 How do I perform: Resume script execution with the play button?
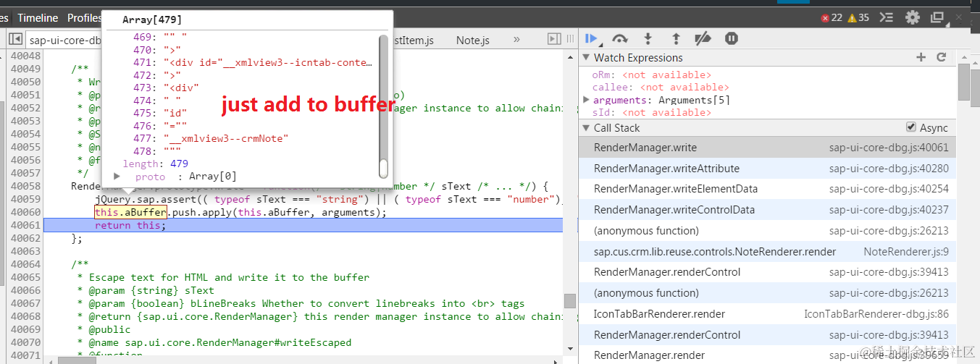pyautogui.click(x=592, y=39)
